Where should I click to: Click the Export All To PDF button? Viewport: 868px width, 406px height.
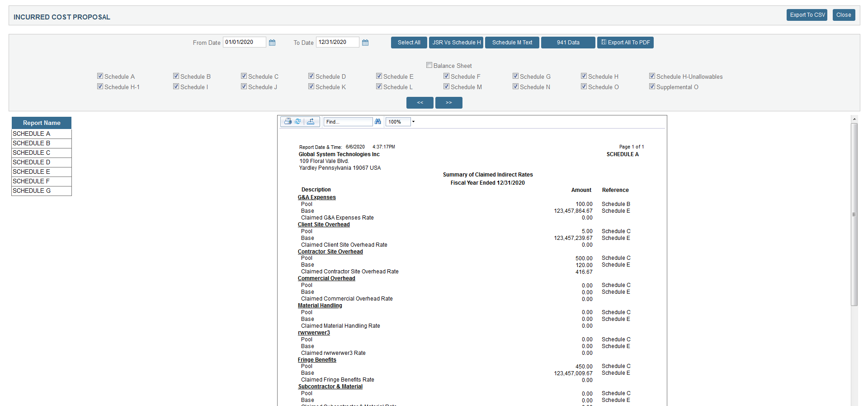tap(625, 43)
